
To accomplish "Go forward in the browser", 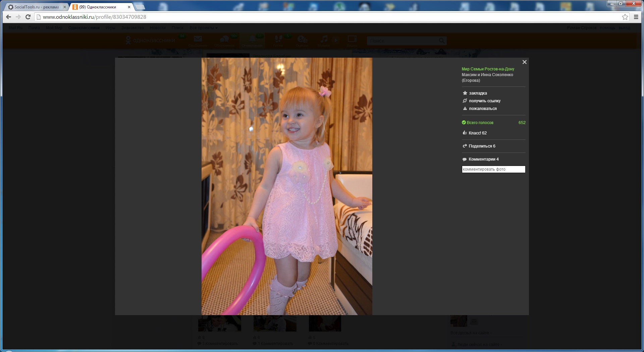I will pyautogui.click(x=18, y=17).
